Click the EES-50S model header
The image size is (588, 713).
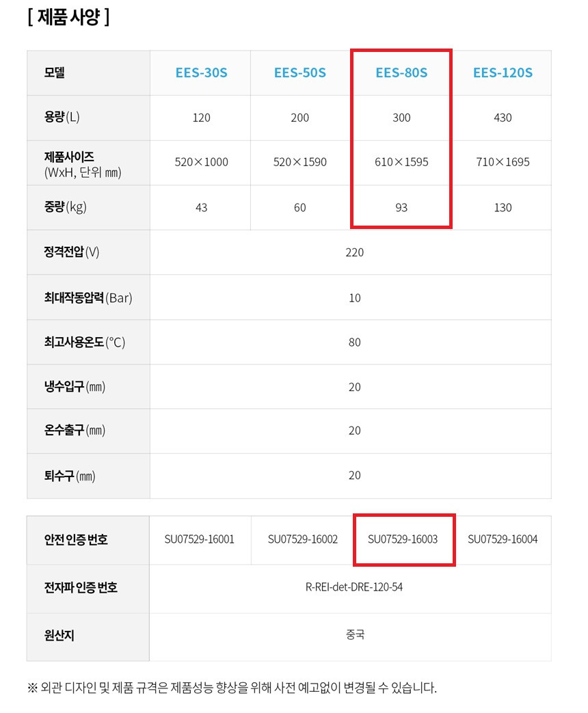[x=300, y=72]
